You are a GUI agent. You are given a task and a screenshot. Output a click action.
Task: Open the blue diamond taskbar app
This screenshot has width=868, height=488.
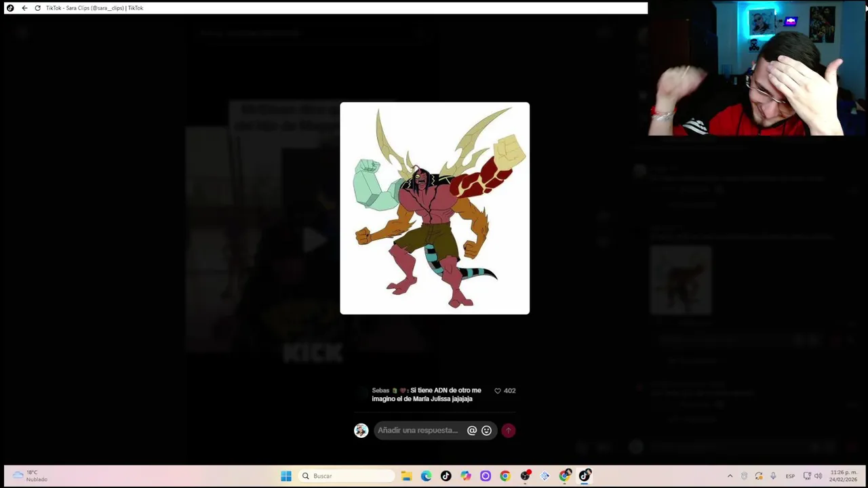coord(545,476)
